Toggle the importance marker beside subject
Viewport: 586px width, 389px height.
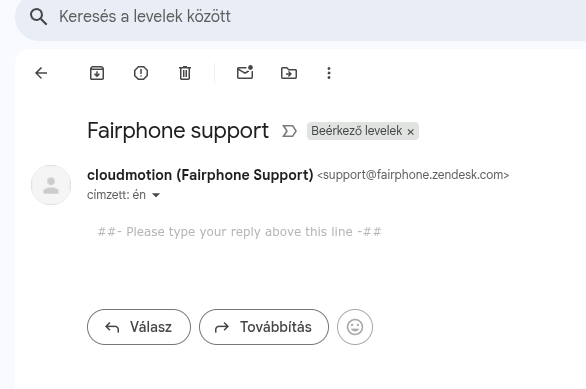point(289,131)
